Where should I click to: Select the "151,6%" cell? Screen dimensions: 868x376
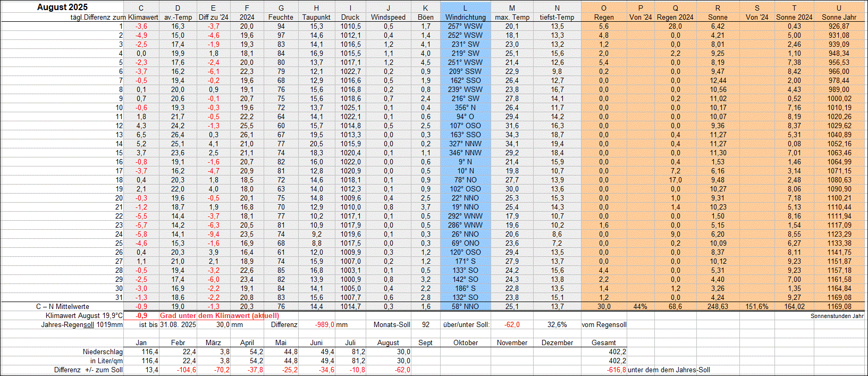[757, 306]
